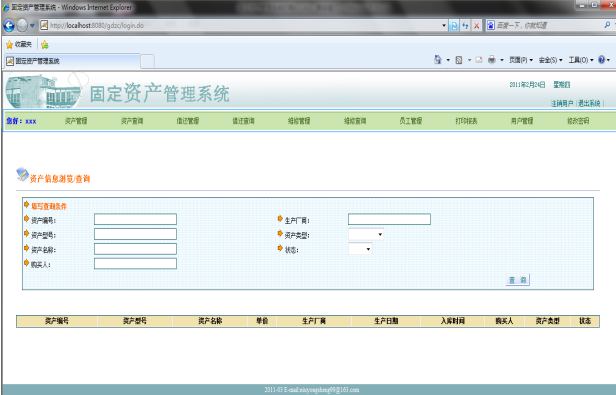Open the recent pages arrow beside Forward

click(32, 26)
